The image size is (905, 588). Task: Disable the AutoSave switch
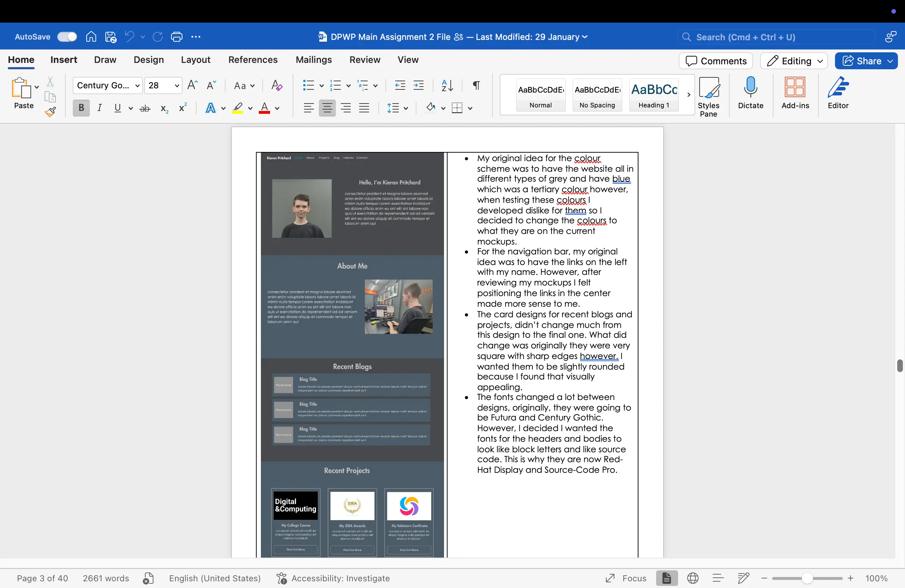pos(67,36)
